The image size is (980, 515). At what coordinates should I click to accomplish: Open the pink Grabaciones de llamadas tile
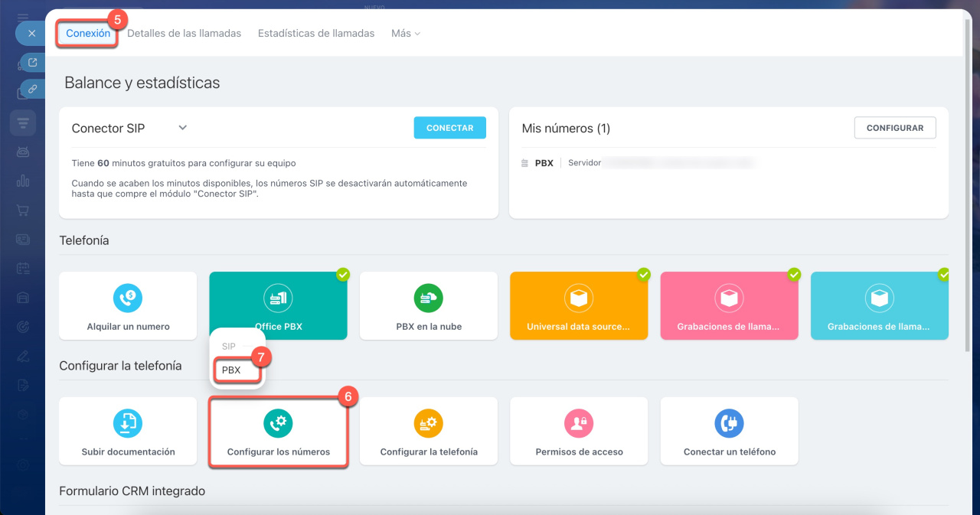[x=728, y=306]
